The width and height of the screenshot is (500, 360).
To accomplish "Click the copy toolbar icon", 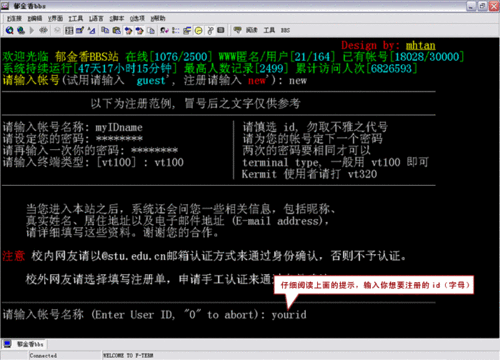I will [x=105, y=30].
